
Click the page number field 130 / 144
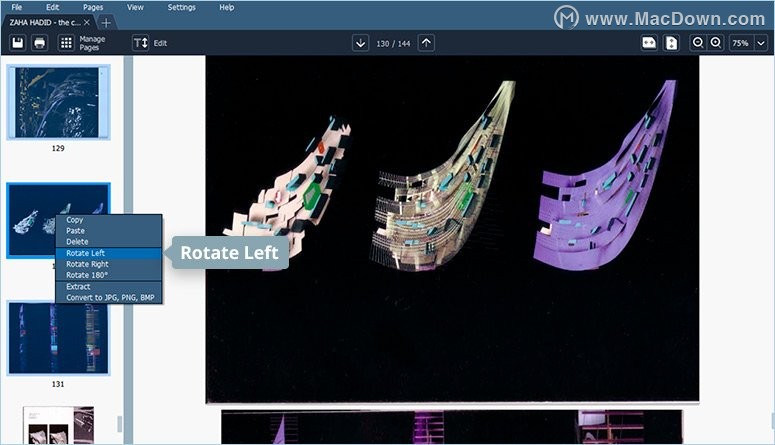393,44
